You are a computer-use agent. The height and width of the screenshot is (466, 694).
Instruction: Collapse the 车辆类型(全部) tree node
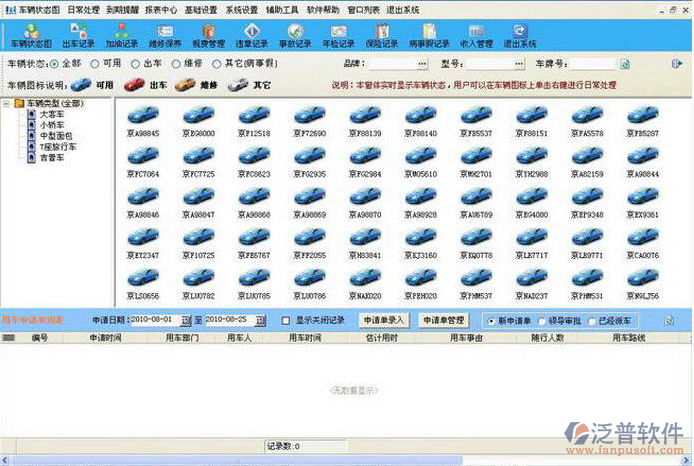6,104
